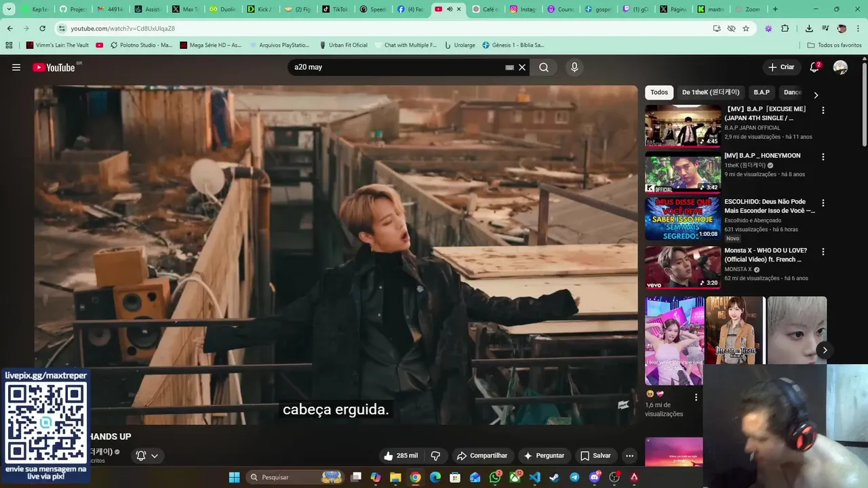Open options for the 1,6 mi Short
Viewport: 868px width, 488px height.
(696, 397)
